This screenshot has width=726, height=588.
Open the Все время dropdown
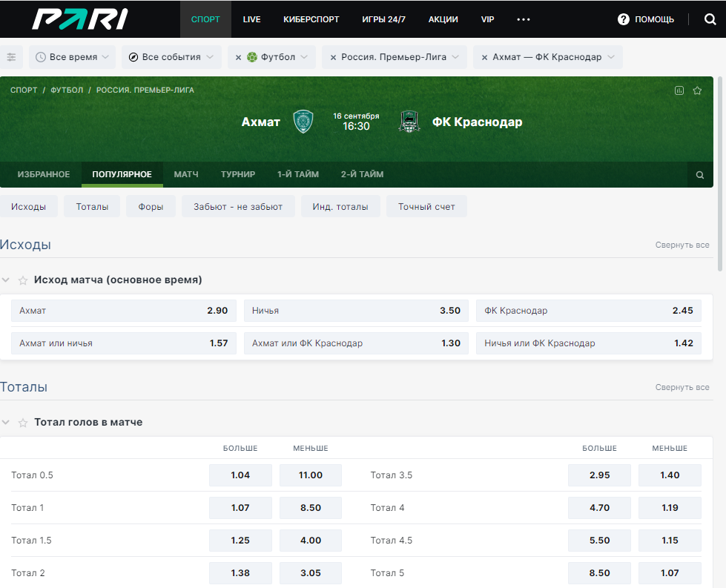pyautogui.click(x=72, y=57)
